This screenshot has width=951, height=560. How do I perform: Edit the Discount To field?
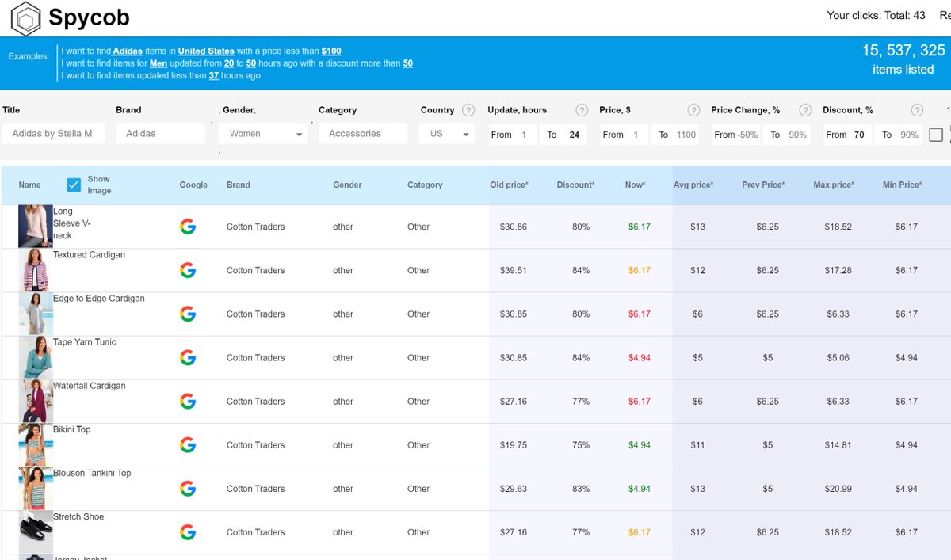(x=899, y=135)
